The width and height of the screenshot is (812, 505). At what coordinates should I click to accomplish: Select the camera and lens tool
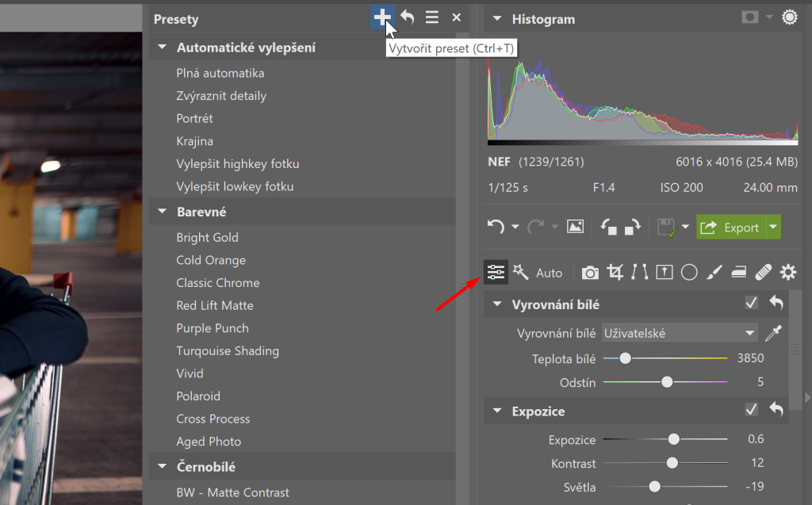tap(590, 273)
